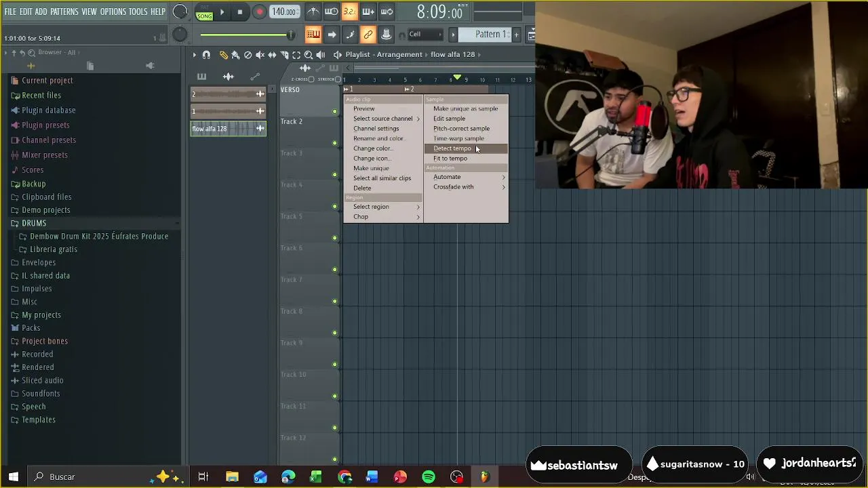Select the playlist paint brush tool
This screenshot has height=488, width=868.
pos(235,55)
